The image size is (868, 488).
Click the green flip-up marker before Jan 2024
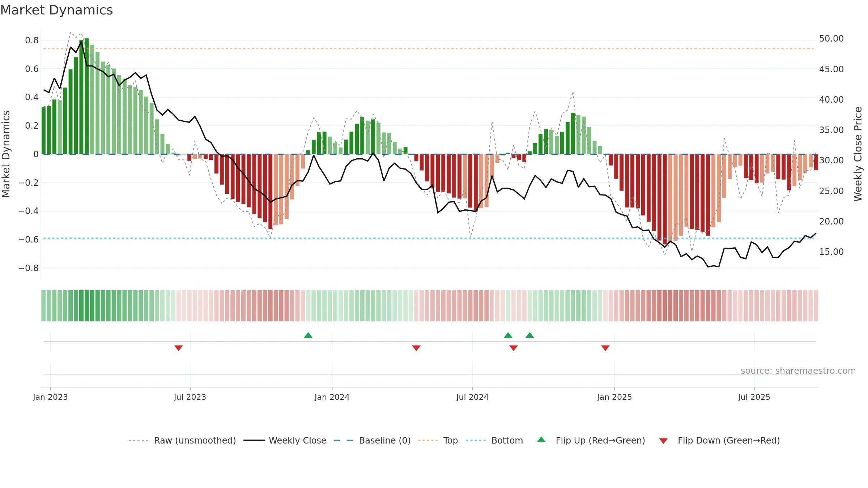[308, 335]
